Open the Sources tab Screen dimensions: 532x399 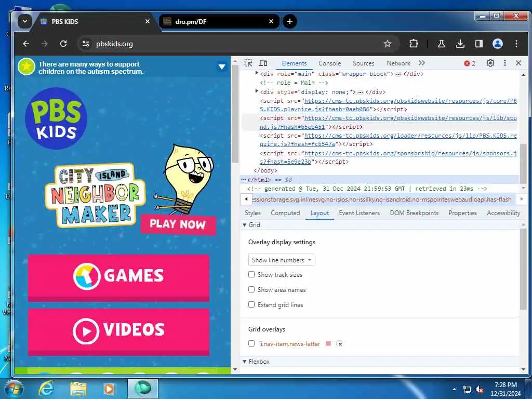coord(363,63)
